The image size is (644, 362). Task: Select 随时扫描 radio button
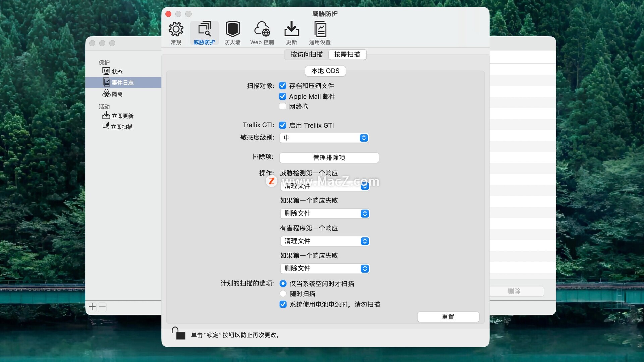pos(283,294)
